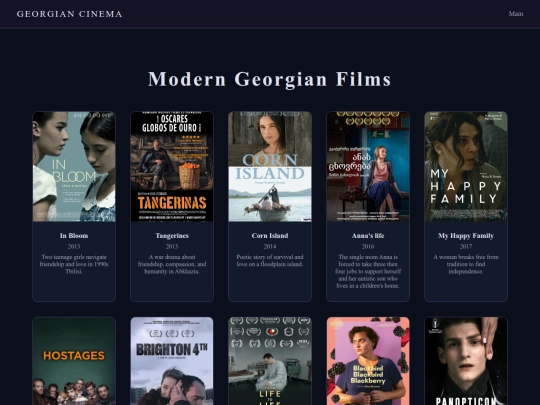Click the In Bloom description about teenage girls
The image size is (540, 405).
[74, 264]
